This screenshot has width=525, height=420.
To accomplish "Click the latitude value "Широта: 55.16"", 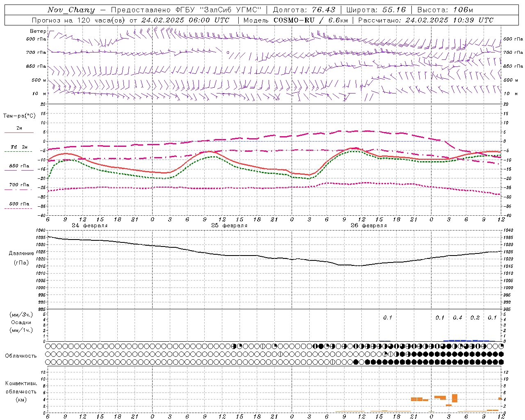I will point(376,10).
